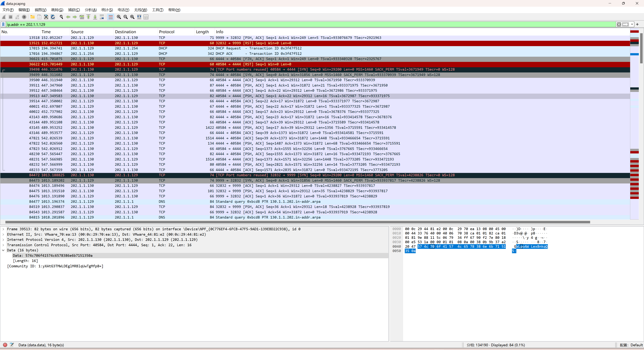Reload the capture file icon
644x350 pixels.
[x=53, y=17]
